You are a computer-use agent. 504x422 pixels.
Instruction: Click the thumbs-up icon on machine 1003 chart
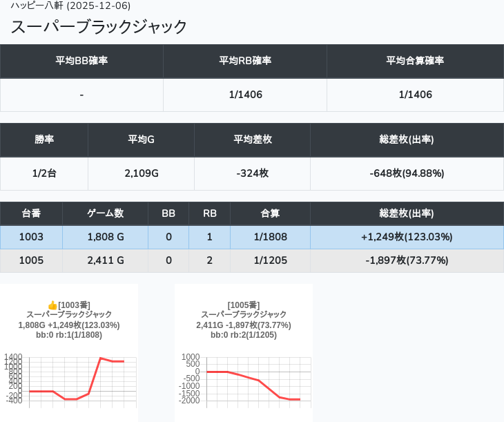pos(52,305)
